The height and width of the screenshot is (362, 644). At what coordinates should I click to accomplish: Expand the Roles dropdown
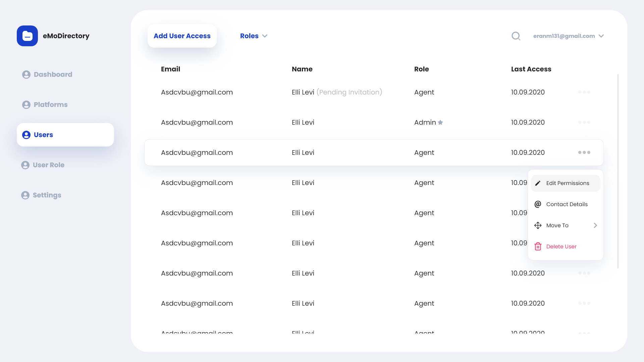(x=254, y=36)
